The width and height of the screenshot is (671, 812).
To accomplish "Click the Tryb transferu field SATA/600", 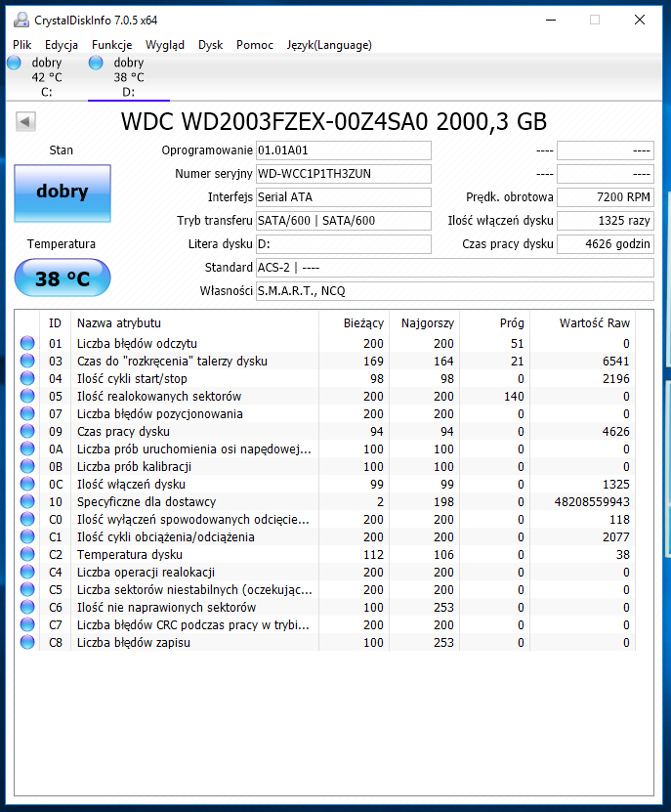I will (343, 221).
